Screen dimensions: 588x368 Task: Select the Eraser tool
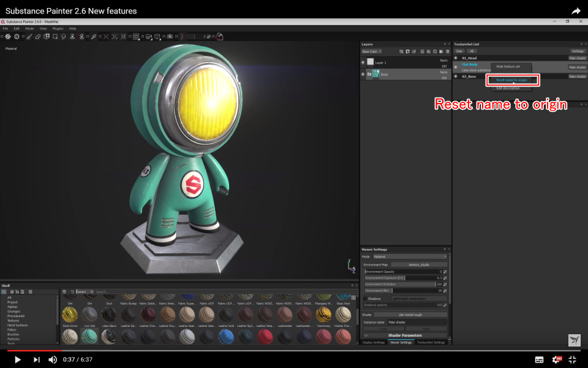point(38,36)
